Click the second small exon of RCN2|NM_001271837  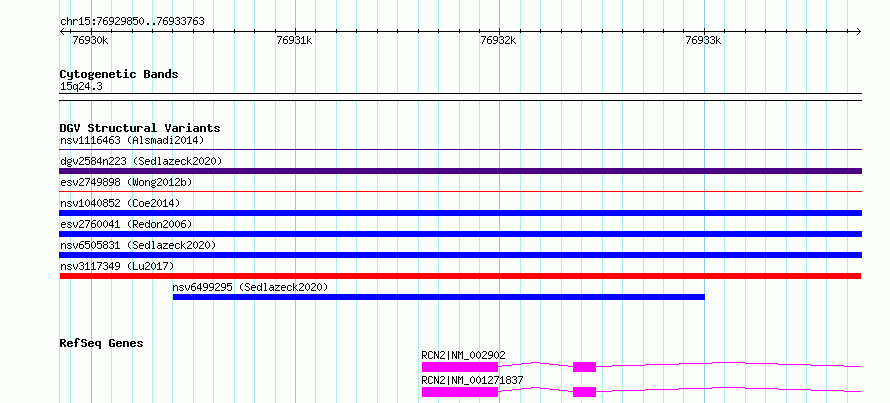click(x=585, y=392)
